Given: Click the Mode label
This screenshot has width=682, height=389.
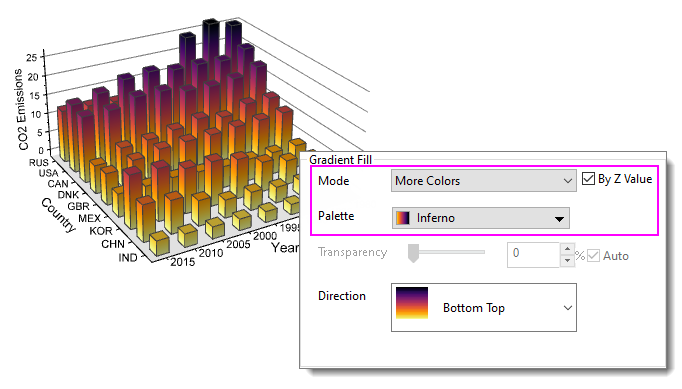Looking at the screenshot, I should coord(334,181).
